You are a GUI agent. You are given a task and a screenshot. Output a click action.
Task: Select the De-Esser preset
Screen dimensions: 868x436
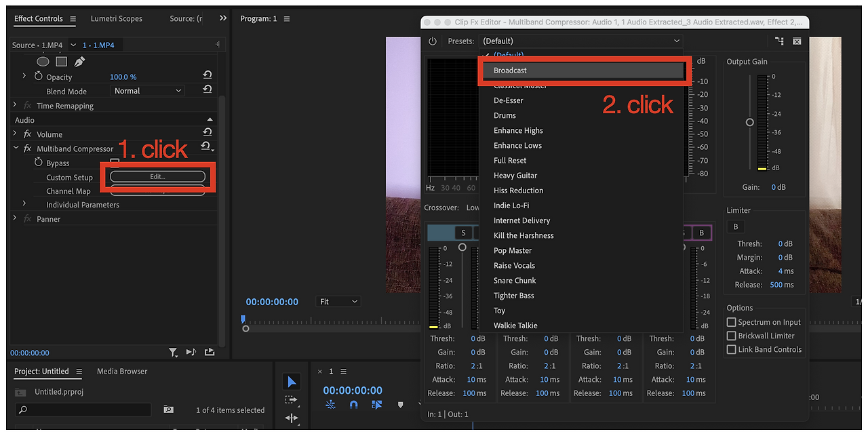click(x=581, y=100)
